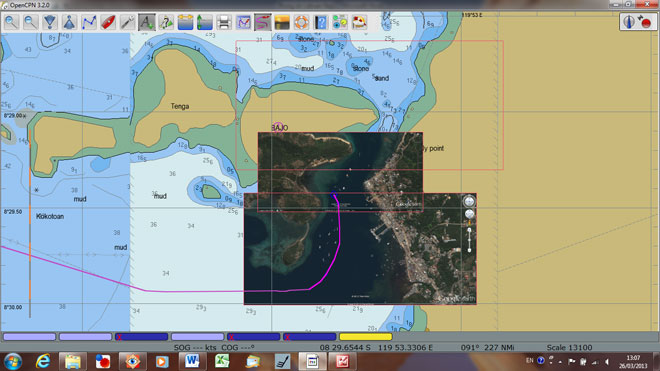Open the toolbox wrench settings
The image size is (660, 371).
[x=127, y=22]
